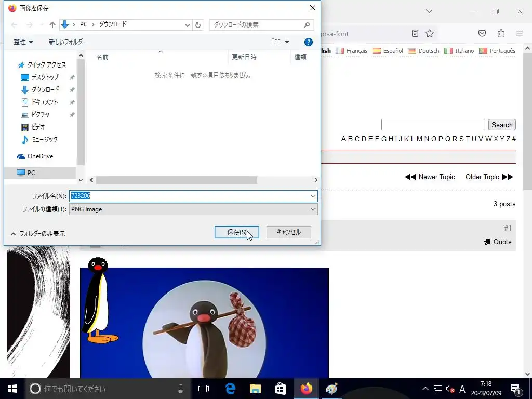The image size is (532, 399).
Task: Click the horizontal scrollbar in file list
Action: click(x=176, y=180)
